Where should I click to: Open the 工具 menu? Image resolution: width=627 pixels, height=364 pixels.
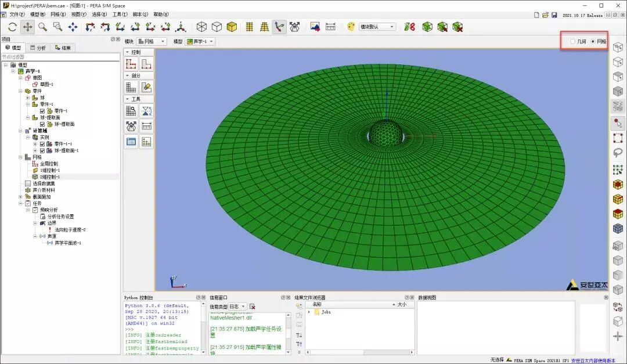pyautogui.click(x=120, y=15)
